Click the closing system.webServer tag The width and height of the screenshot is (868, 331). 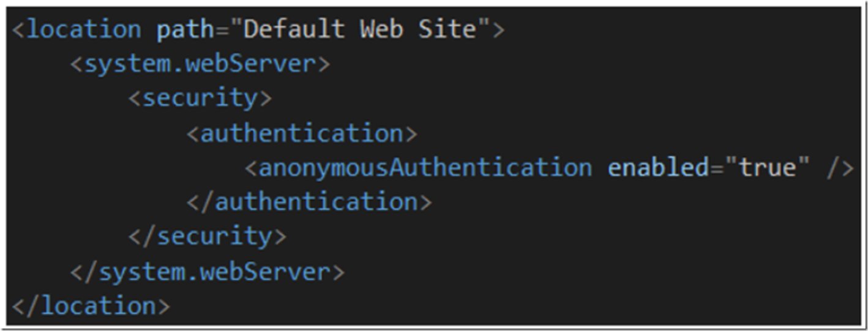(x=208, y=272)
